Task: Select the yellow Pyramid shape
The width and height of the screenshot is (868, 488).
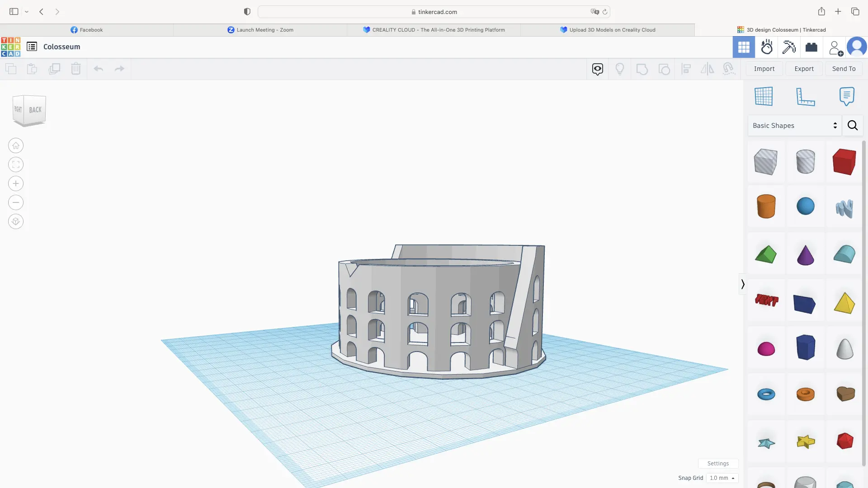Action: point(844,303)
